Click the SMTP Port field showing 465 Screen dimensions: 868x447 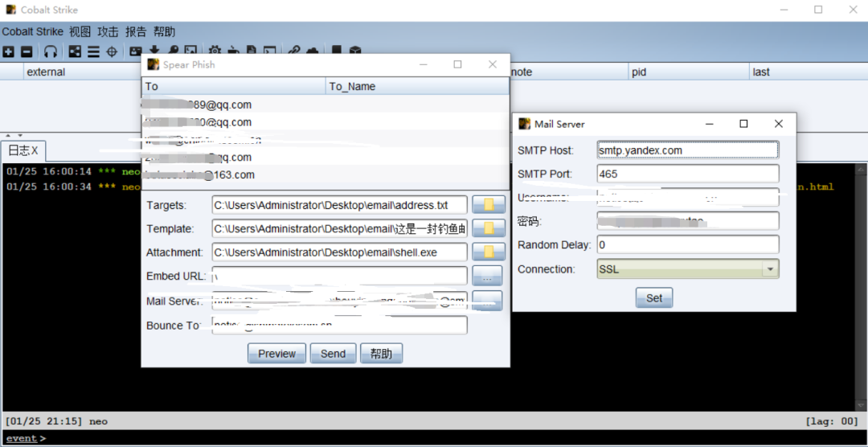tap(688, 174)
